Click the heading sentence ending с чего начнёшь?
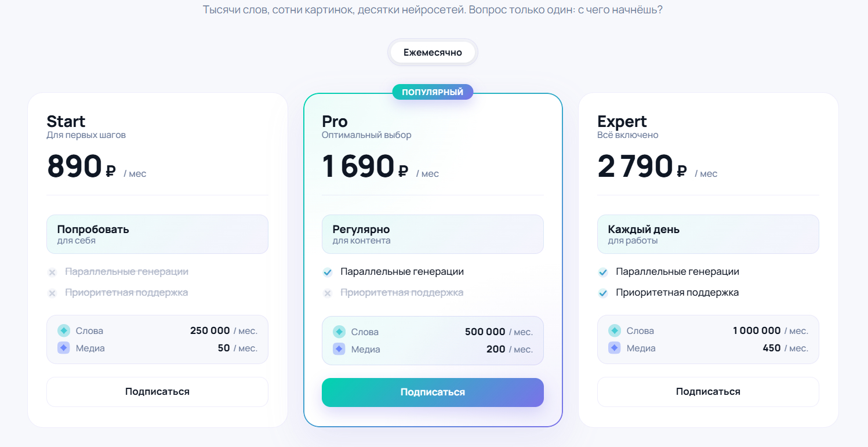Viewport: 868px width, 447px height. coord(433,10)
